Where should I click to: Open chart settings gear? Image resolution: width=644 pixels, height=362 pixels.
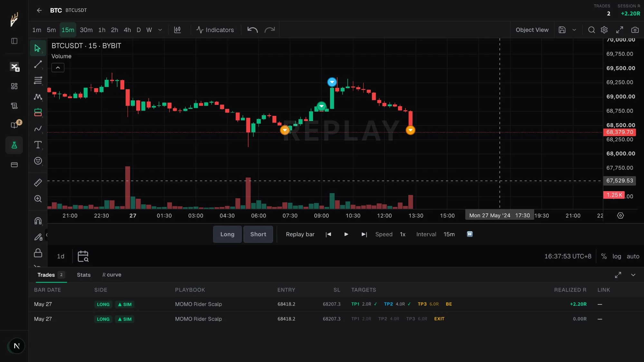pos(604,30)
